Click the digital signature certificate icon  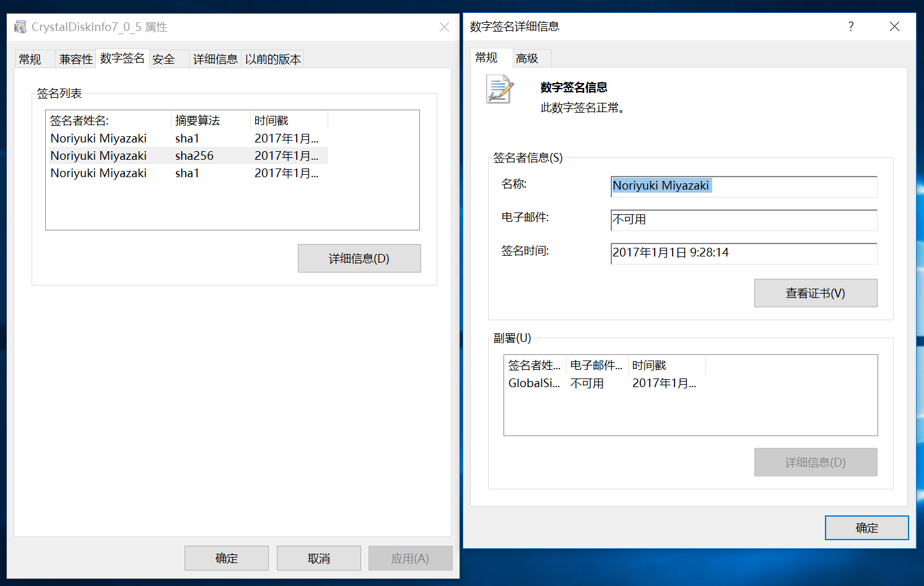(500, 89)
